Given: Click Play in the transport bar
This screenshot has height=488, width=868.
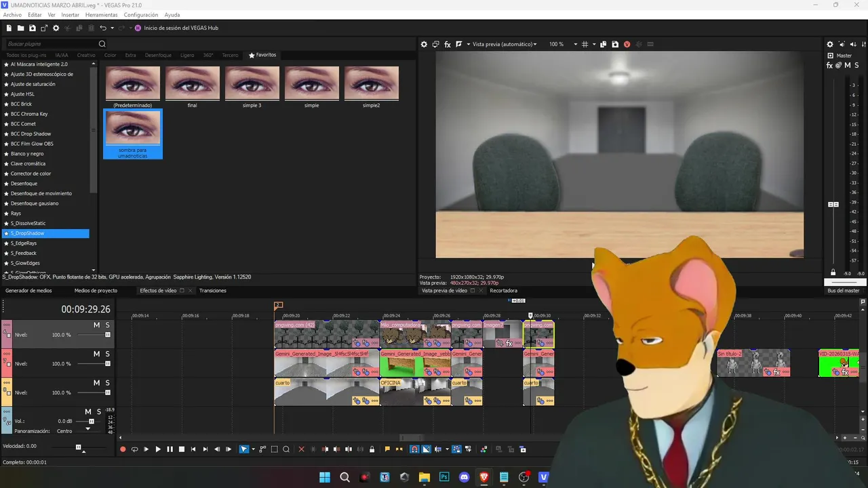Looking at the screenshot, I should [158, 449].
